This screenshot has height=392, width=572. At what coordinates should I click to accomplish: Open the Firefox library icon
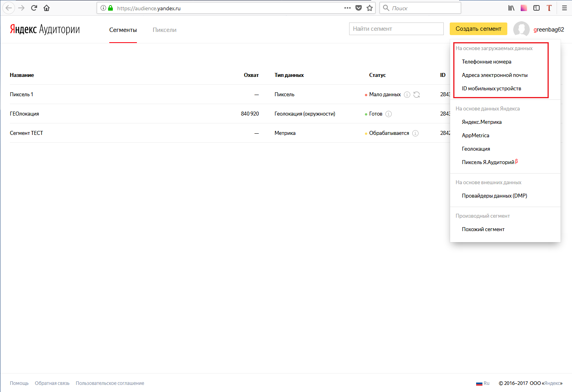511,8
